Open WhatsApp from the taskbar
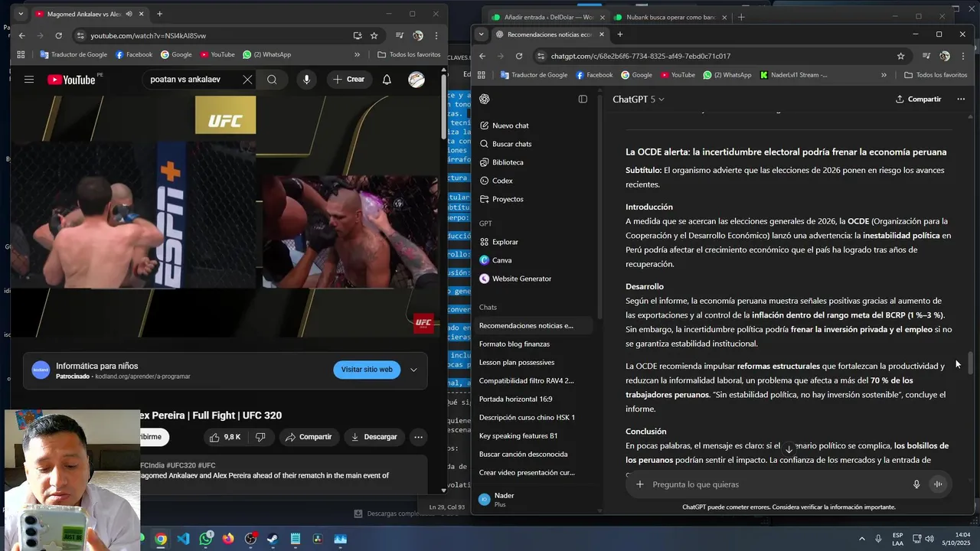This screenshot has height=551, width=980. click(205, 539)
